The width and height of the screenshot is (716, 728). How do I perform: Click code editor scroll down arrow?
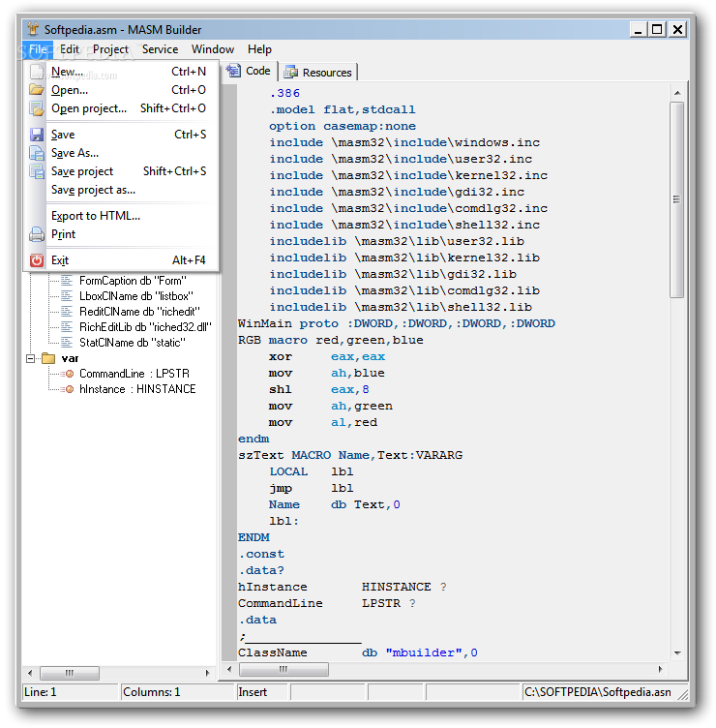[677, 652]
